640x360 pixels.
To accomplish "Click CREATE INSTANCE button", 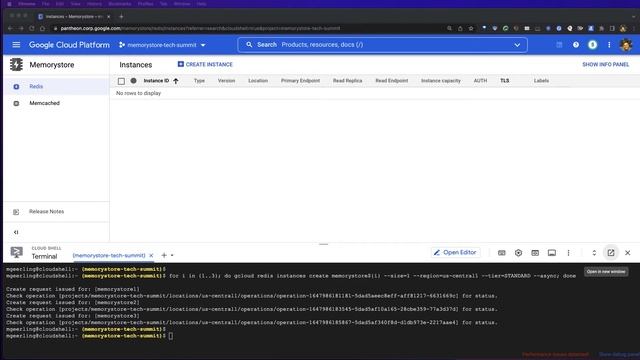I will click(205, 64).
